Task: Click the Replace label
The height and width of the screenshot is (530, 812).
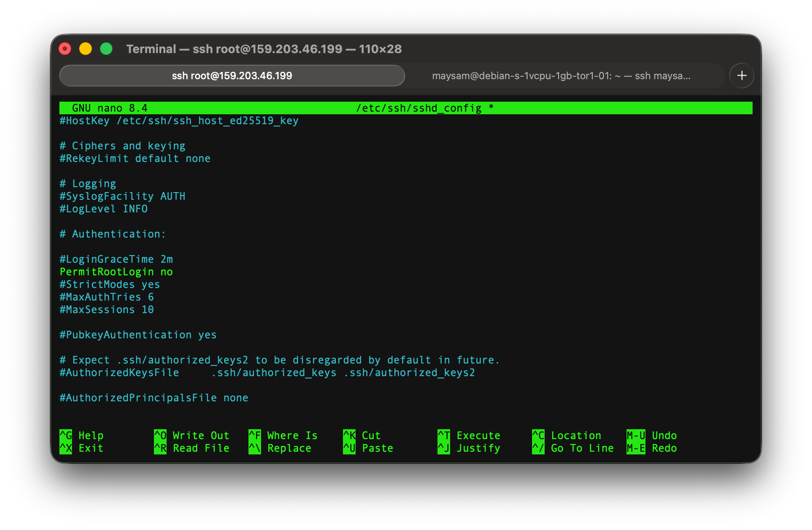Action: click(x=289, y=448)
